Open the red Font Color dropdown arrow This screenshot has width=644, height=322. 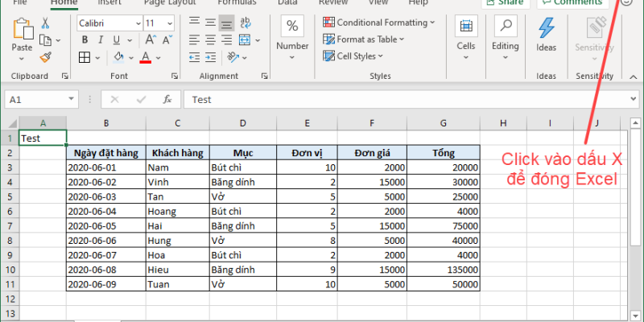(158, 56)
